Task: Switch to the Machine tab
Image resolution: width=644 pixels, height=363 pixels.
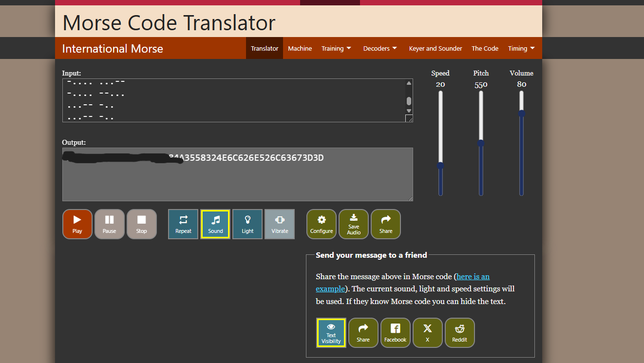Action: click(x=300, y=48)
